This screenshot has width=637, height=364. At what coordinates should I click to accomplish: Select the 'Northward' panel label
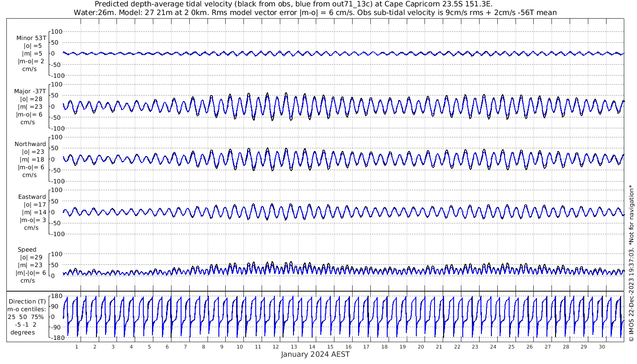(x=30, y=144)
